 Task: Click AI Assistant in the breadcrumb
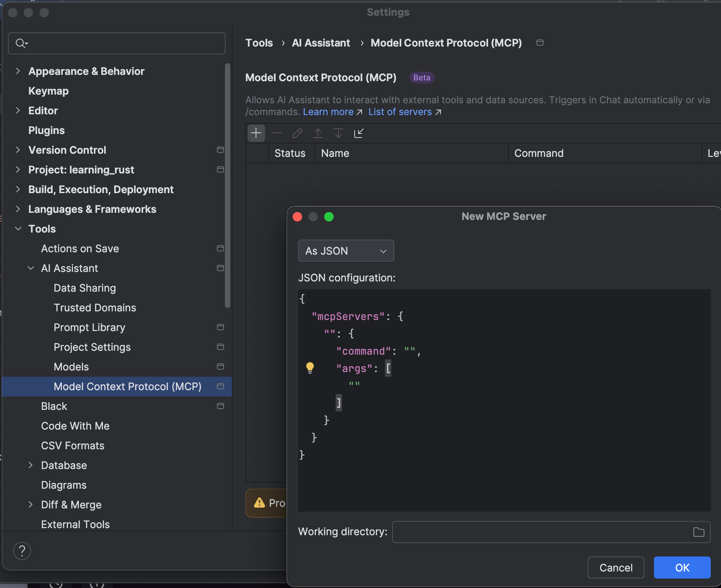coord(321,43)
